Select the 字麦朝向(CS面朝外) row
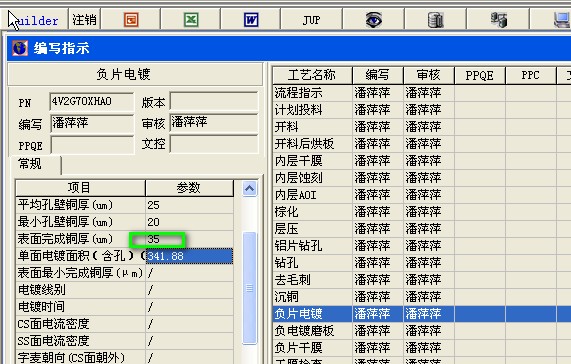Viewport: 571px width, 364px height. [125, 357]
